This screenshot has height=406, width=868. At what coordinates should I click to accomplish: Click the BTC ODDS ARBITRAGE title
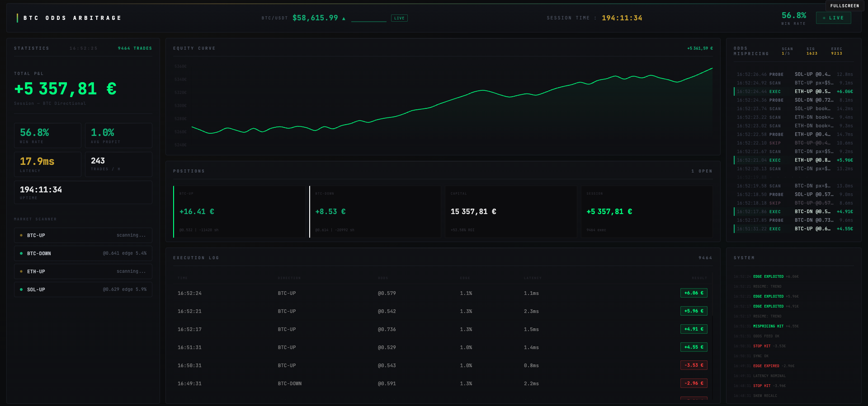pos(72,18)
